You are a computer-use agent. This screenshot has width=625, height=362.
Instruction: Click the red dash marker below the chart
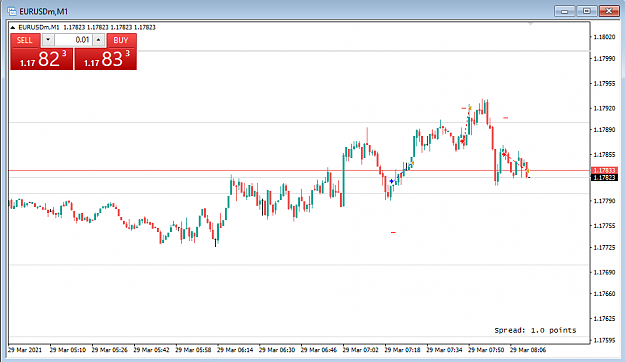(x=393, y=232)
